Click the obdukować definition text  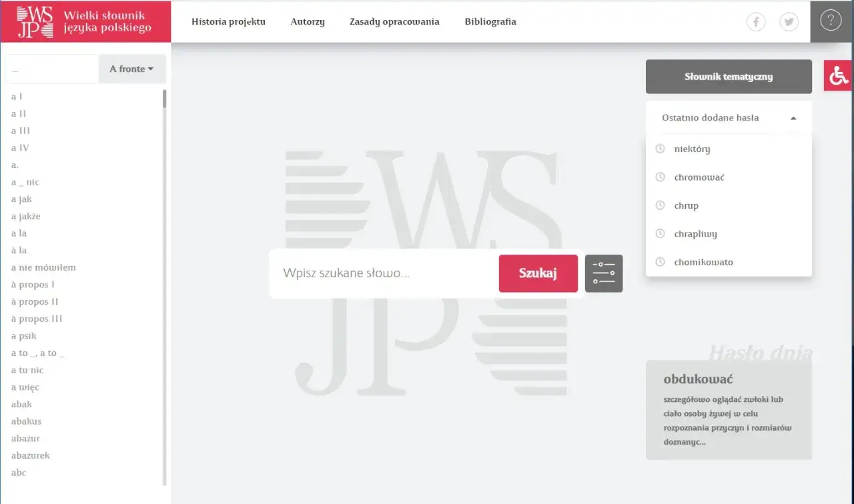pyautogui.click(x=727, y=421)
